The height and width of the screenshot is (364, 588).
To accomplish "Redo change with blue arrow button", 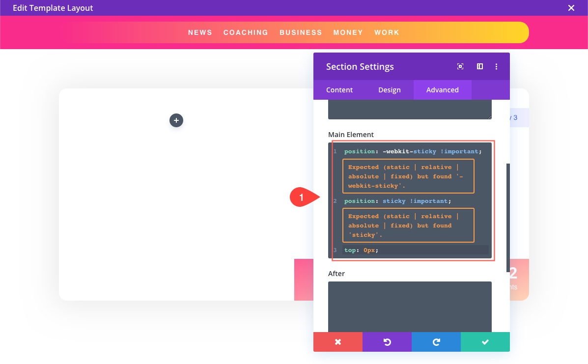I will 436,342.
